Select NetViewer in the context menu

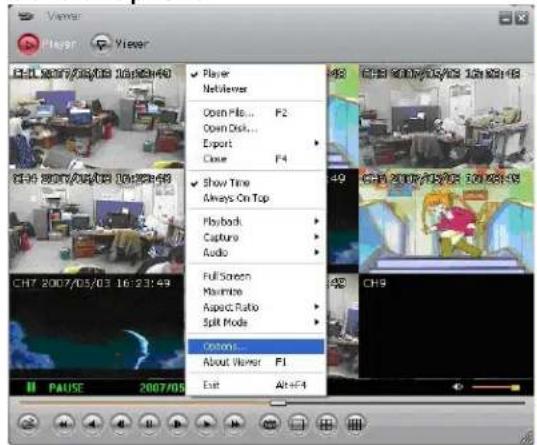click(x=256, y=89)
